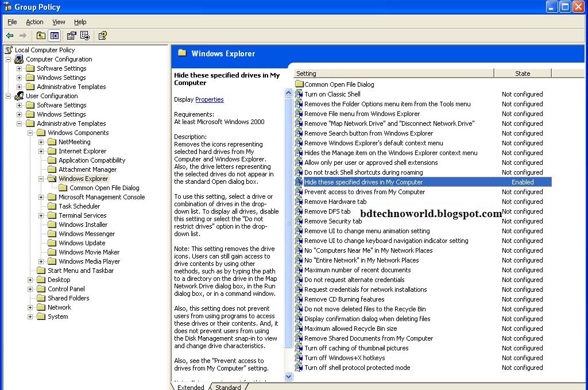
Task: Click the Remove CD Burning features policy icon
Action: click(299, 299)
